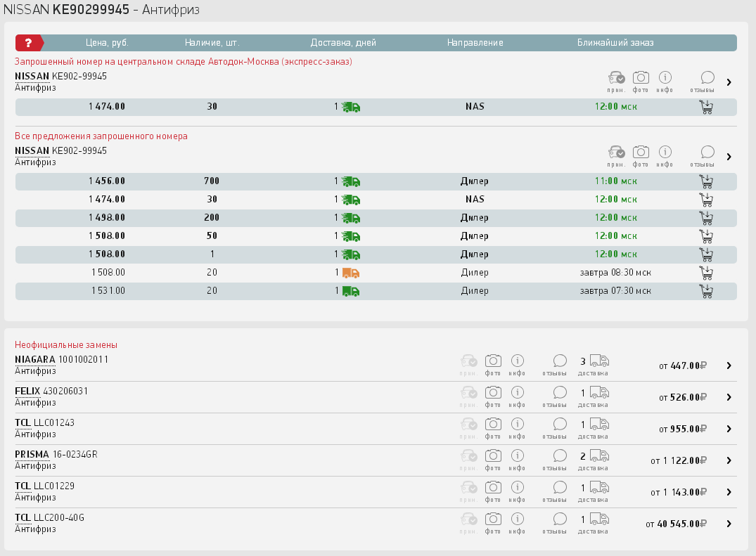Click the price от 447.00₽
Viewport: 756px width, 556px height.
[683, 366]
